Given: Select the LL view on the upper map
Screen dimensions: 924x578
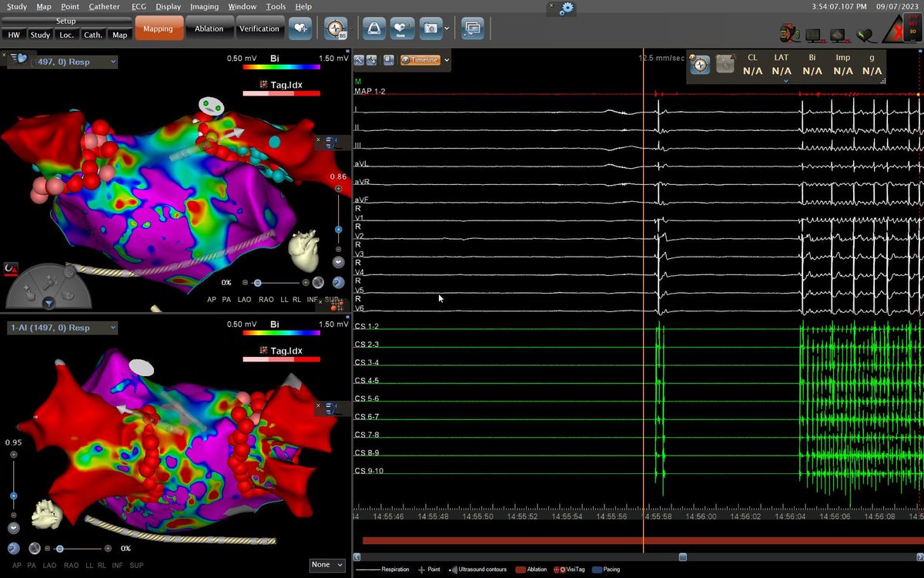Looking at the screenshot, I should click(283, 299).
